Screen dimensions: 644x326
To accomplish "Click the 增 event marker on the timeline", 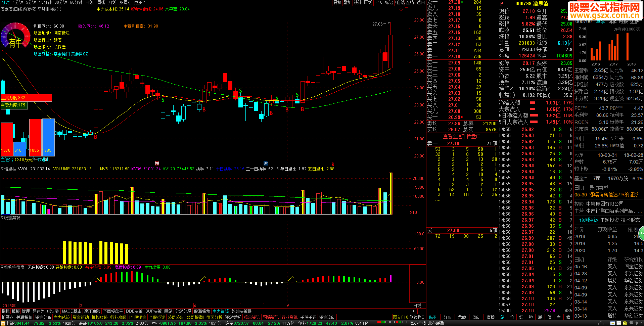I will [157, 164].
